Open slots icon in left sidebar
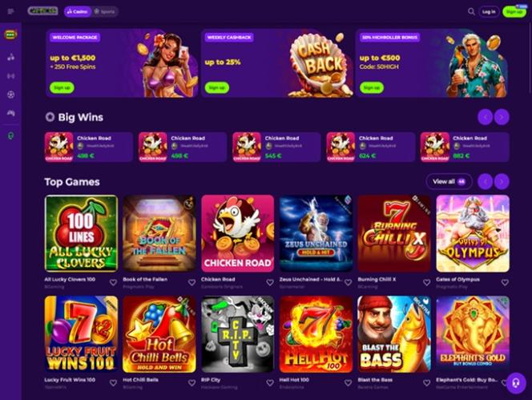 coord(11,34)
